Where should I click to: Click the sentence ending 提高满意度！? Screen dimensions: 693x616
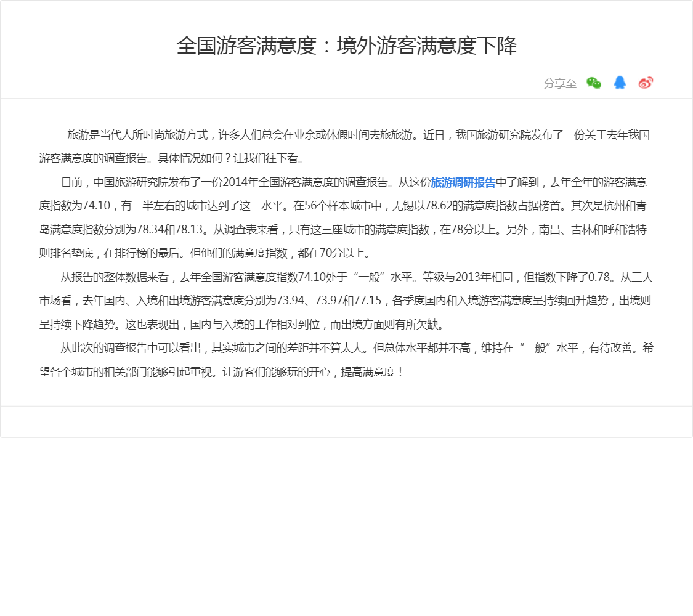click(312, 372)
